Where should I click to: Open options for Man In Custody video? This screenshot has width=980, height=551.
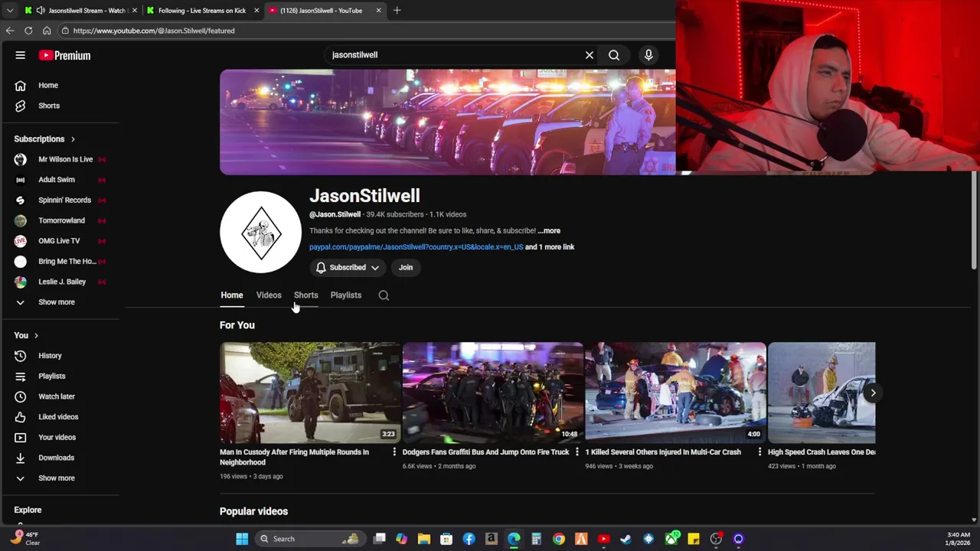coord(394,452)
